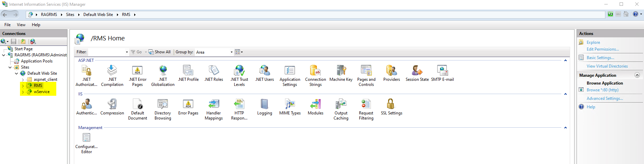Open .NET Trust Levels feature

[x=239, y=76]
